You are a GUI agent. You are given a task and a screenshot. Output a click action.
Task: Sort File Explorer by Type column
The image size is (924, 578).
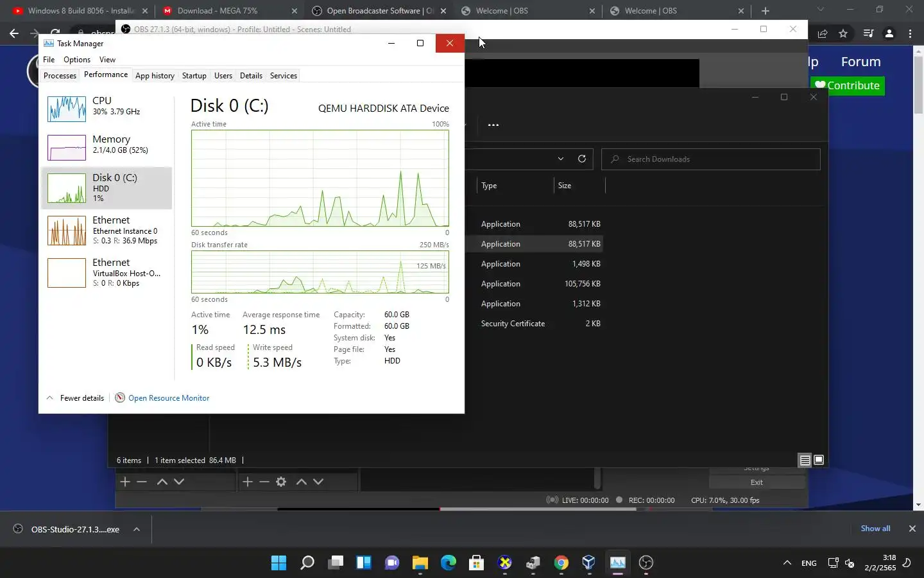[x=515, y=186]
